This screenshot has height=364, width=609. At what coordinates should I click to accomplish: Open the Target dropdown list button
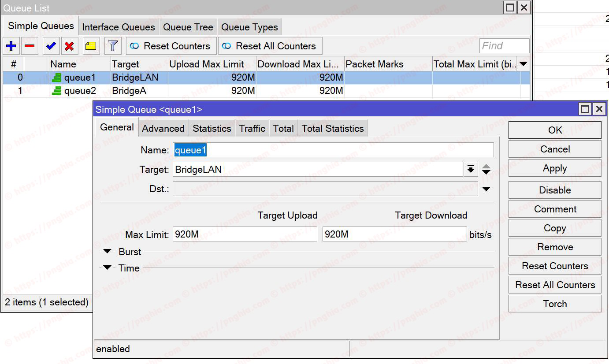(471, 169)
